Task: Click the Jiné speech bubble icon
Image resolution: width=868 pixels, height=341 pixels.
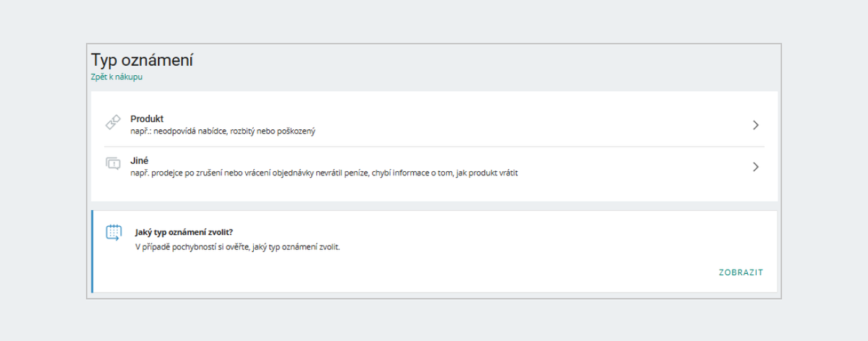Action: [112, 163]
